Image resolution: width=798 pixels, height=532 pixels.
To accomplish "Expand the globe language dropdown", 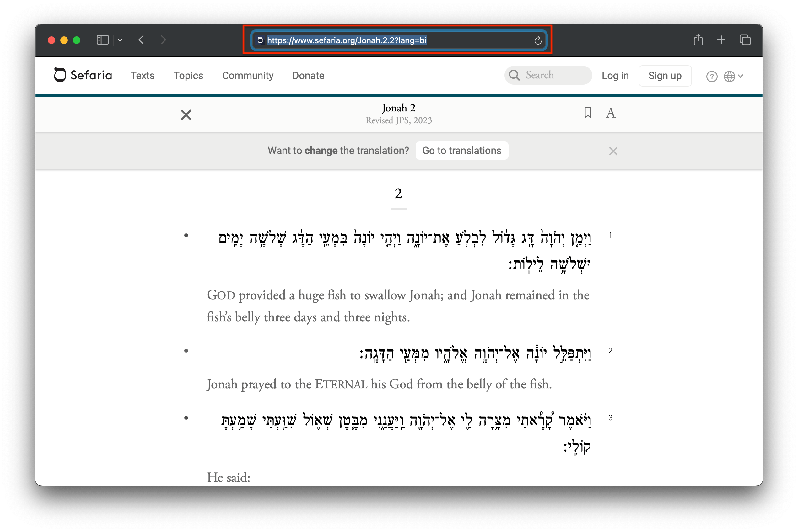I will tap(733, 76).
